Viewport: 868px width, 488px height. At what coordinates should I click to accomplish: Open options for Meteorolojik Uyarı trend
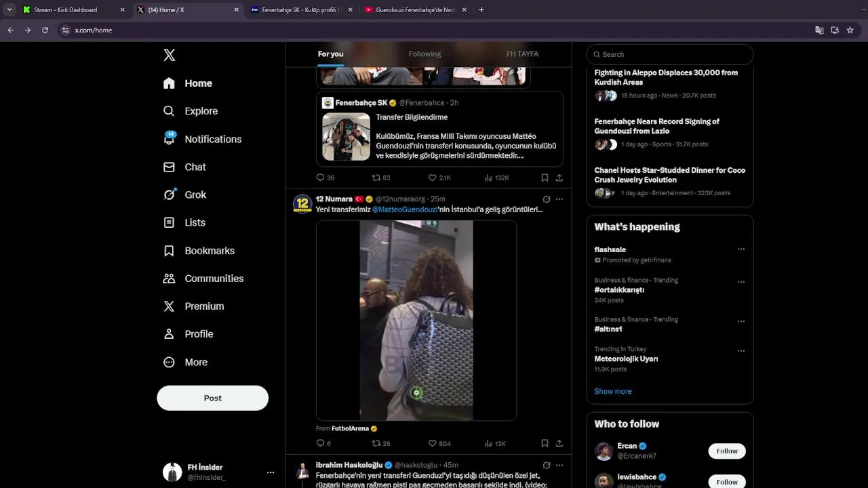(x=741, y=351)
